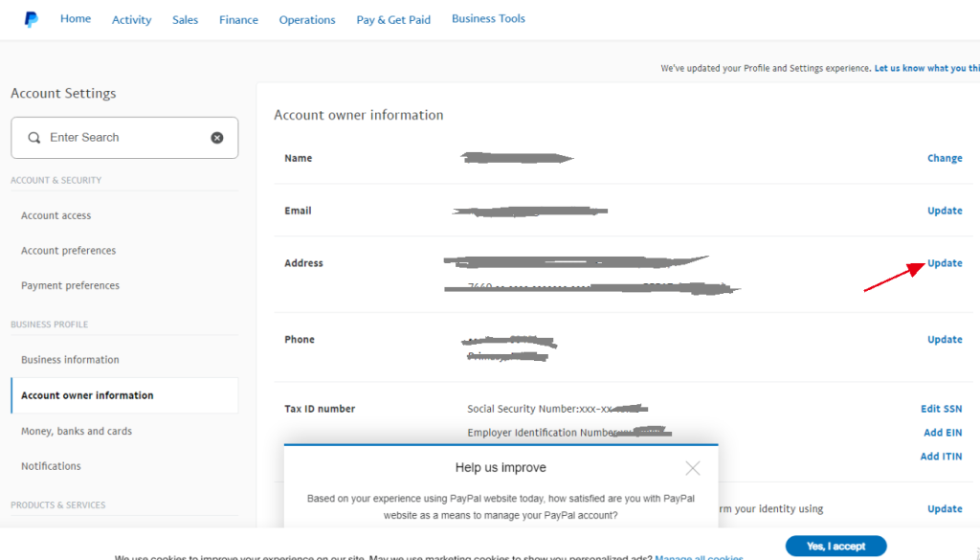Close the Help us improve popup
The width and height of the screenshot is (980, 560).
coord(693,468)
